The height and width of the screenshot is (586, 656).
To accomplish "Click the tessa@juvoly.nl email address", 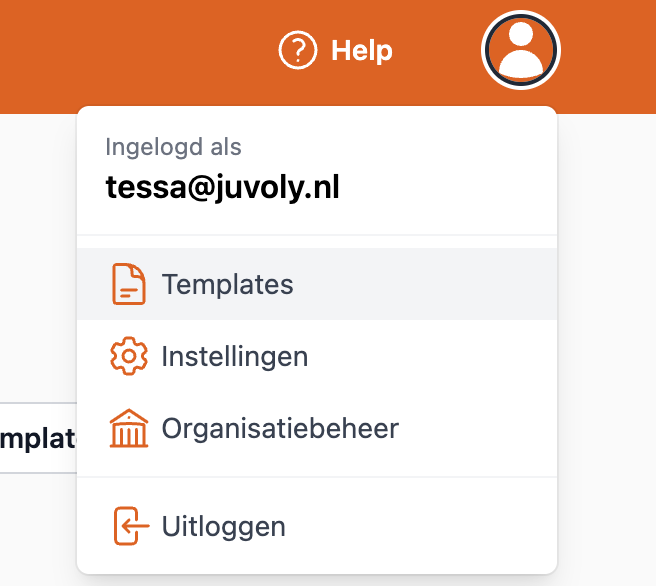I will point(222,187).
